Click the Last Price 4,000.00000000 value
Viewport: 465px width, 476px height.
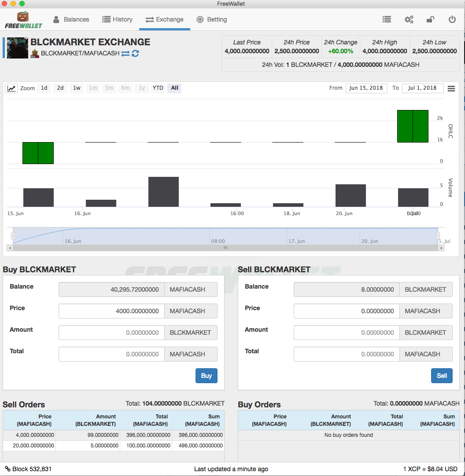247,51
